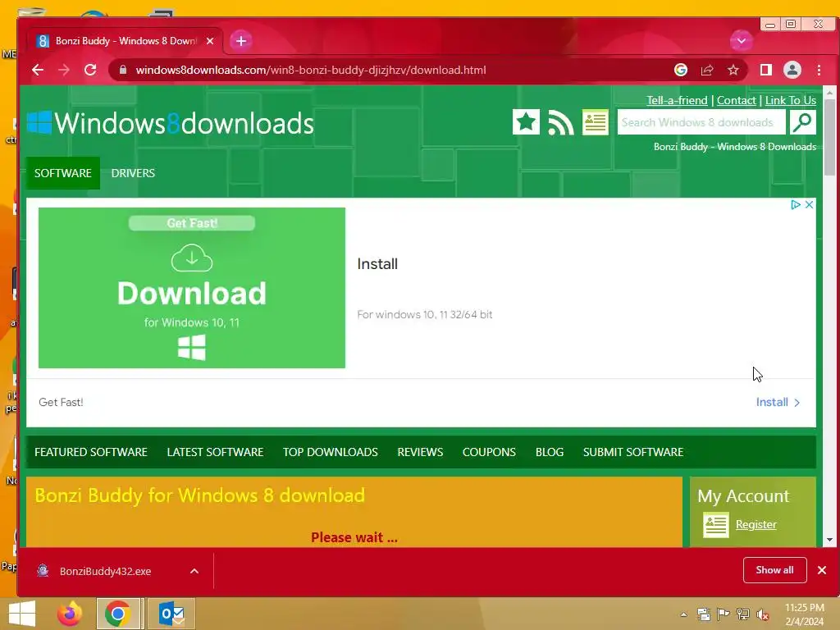
Task: Show hidden system tray icons
Action: (683, 614)
